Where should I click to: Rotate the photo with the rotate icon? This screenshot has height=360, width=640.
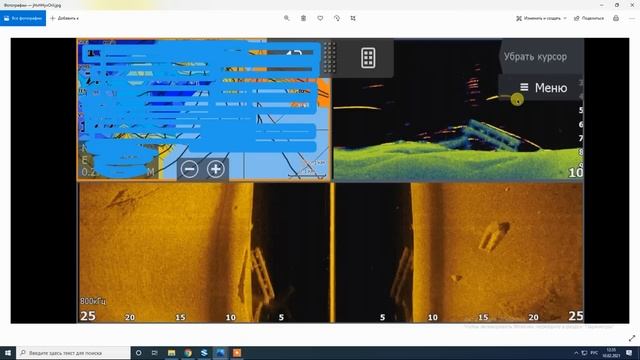(x=337, y=18)
